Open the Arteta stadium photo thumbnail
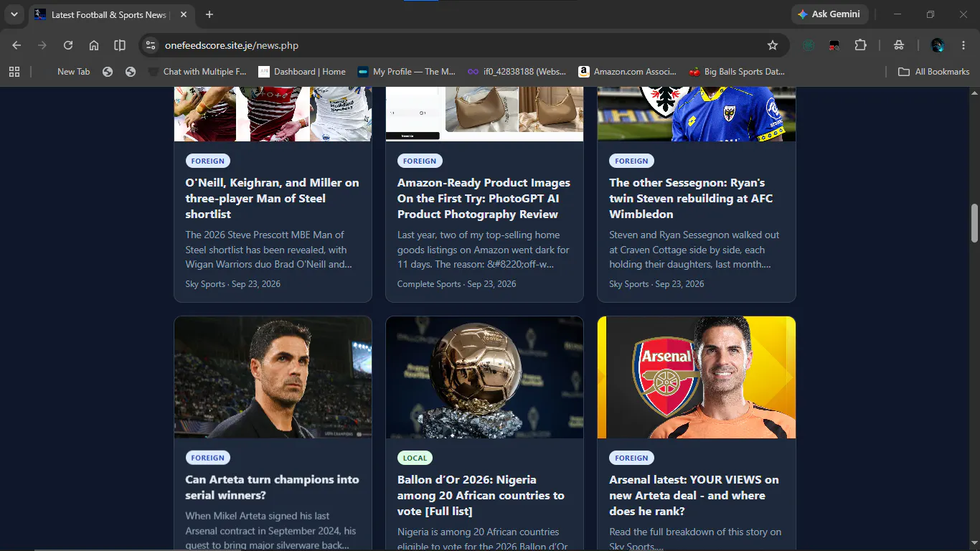The height and width of the screenshot is (551, 980). [273, 377]
